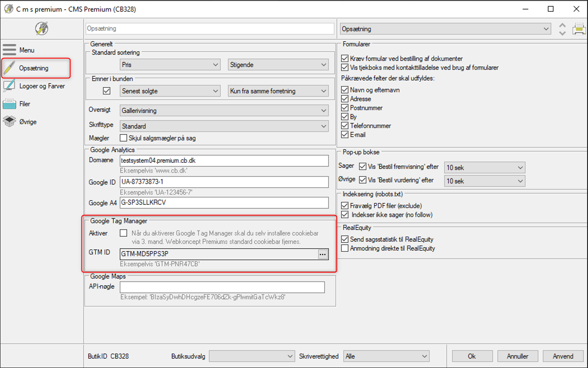Image resolution: width=588 pixels, height=368 pixels.
Task: Open the Sager 10 sek delay dropdown
Action: click(x=484, y=168)
